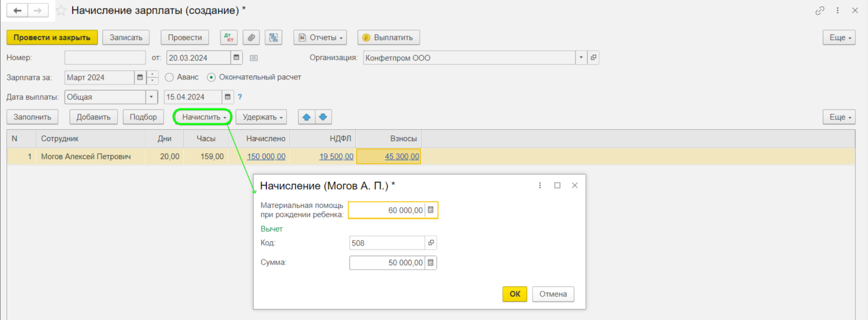Expand the Дата выплаты Общая dropdown
The width and height of the screenshot is (868, 320).
tap(151, 97)
